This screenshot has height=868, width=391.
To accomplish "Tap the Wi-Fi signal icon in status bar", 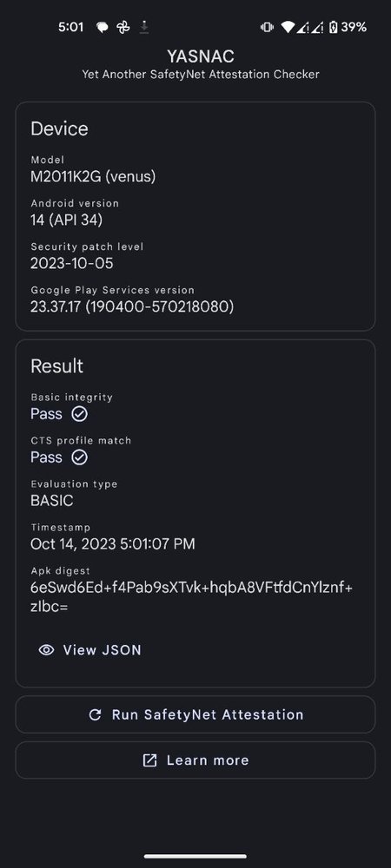I will pyautogui.click(x=288, y=27).
